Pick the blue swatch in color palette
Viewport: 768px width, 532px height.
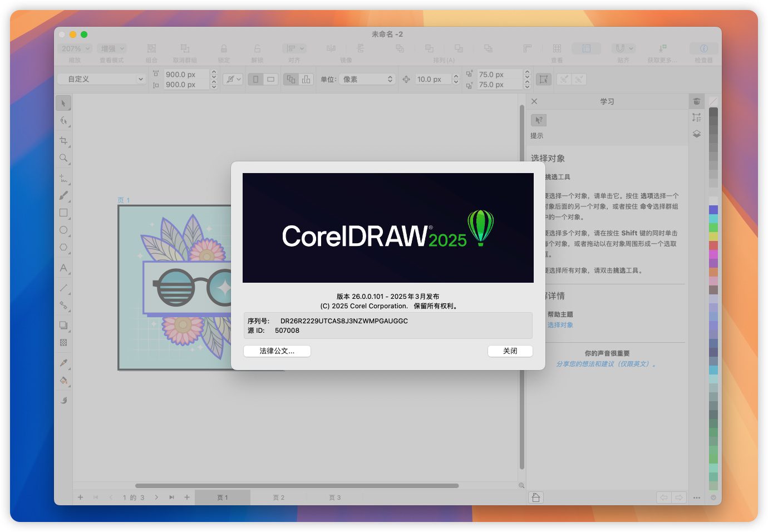pos(713,210)
